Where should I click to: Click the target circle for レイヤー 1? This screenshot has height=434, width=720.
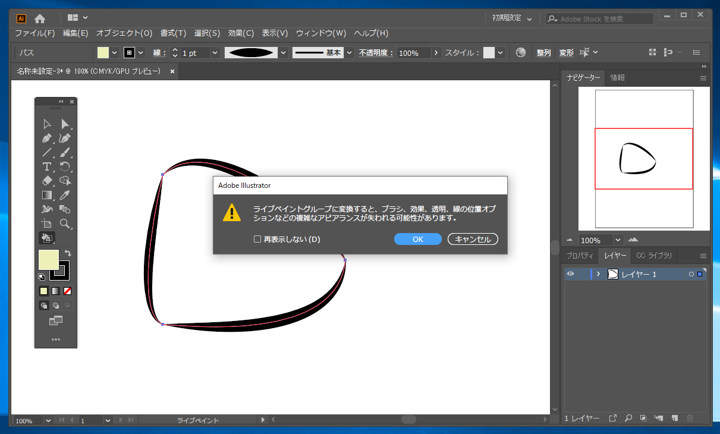(x=691, y=274)
